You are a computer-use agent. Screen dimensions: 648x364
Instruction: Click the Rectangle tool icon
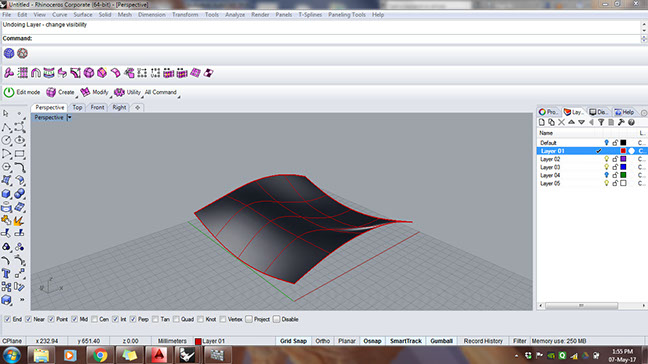(x=19, y=154)
